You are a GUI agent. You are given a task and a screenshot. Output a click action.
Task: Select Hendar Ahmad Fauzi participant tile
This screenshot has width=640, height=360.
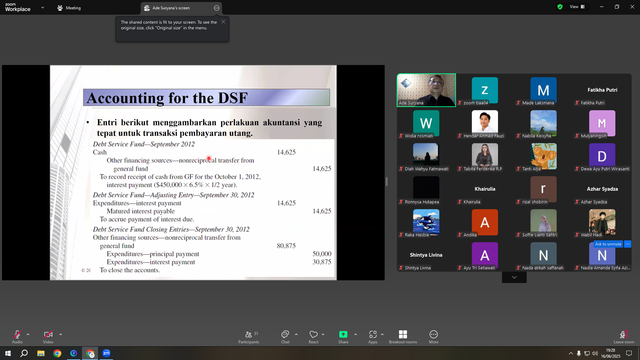pos(484,123)
